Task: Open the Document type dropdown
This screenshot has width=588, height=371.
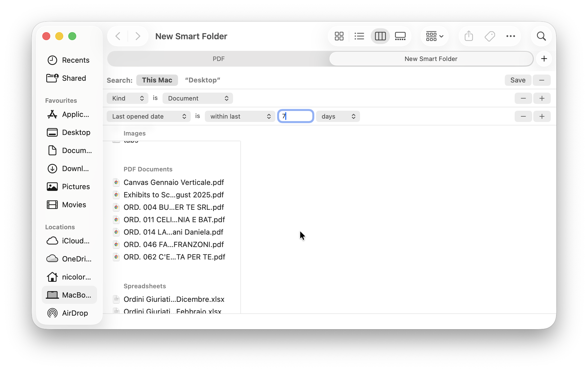Action: coord(198,98)
